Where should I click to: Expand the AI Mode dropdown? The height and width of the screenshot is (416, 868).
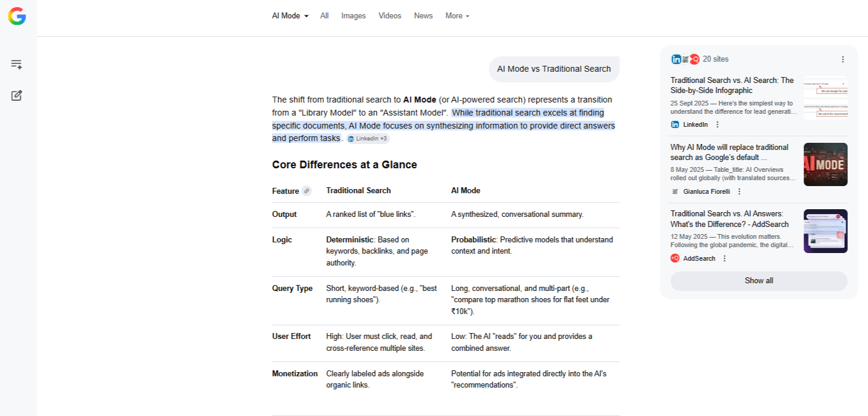point(290,16)
